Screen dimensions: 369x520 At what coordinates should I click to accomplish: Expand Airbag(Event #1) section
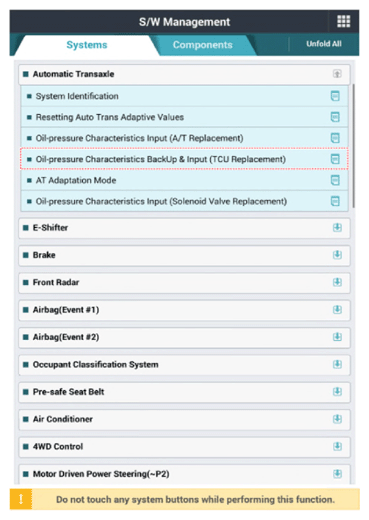(x=337, y=310)
